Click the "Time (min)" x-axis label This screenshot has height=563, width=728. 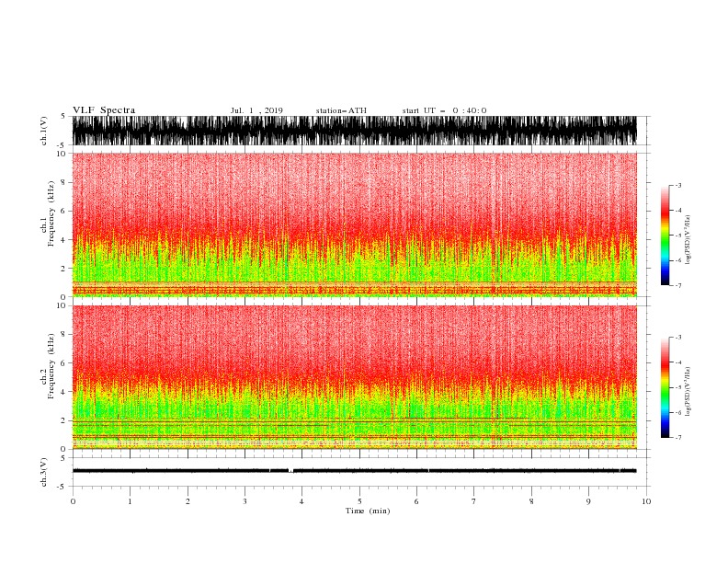(x=368, y=511)
